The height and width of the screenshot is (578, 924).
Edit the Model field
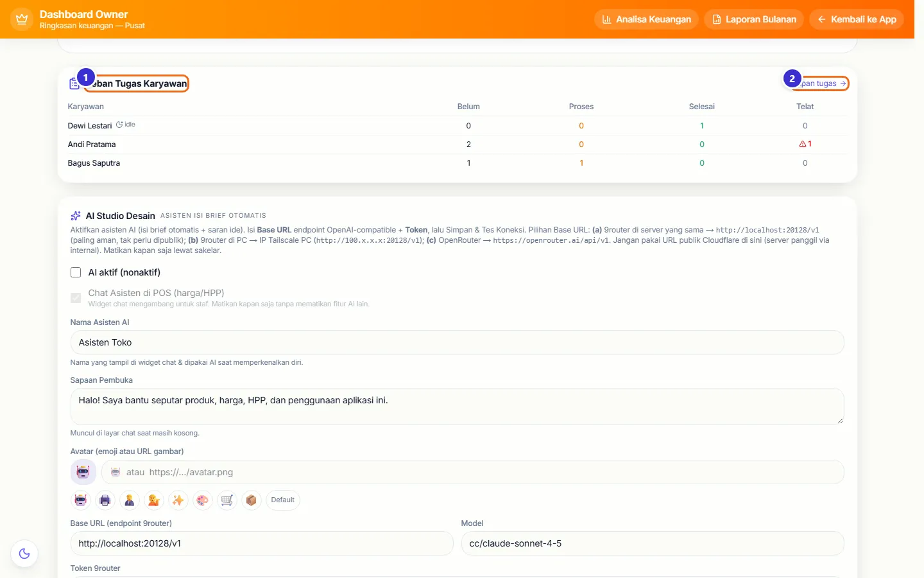[653, 543]
